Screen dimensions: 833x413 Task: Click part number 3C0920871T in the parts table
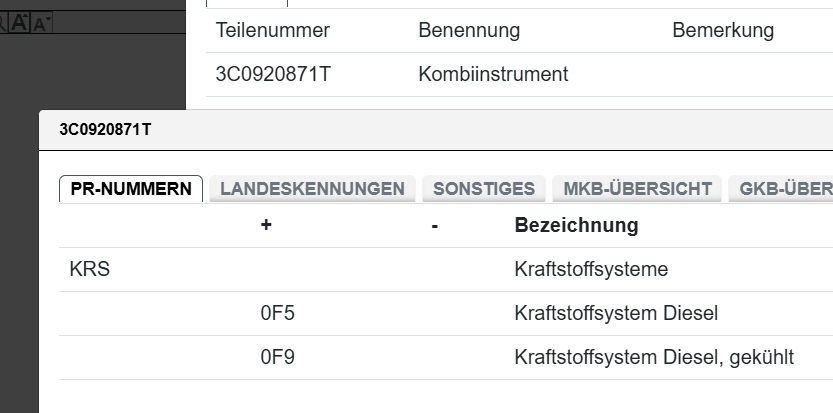coord(273,74)
